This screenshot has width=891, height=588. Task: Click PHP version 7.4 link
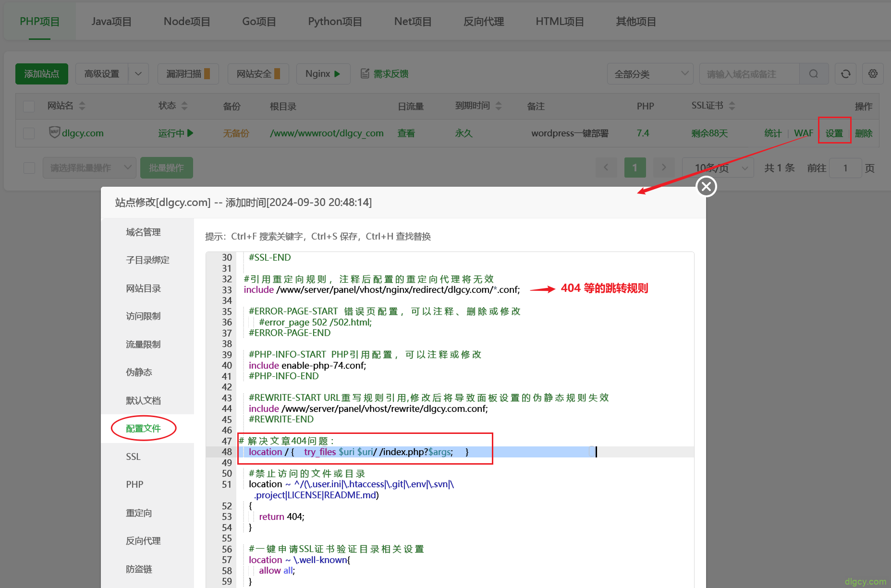pyautogui.click(x=643, y=133)
